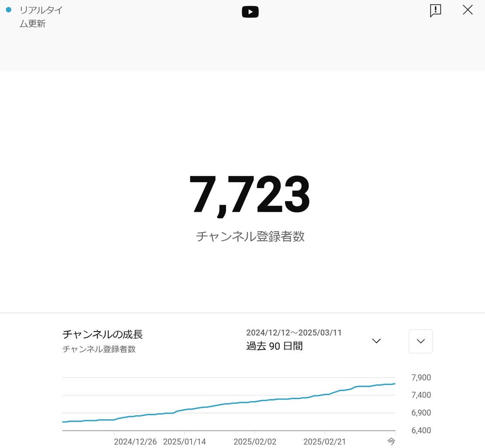Viewport: 485px width, 448px height.
Task: Click the 2025/02/02 axis date label
Action: pyautogui.click(x=255, y=441)
